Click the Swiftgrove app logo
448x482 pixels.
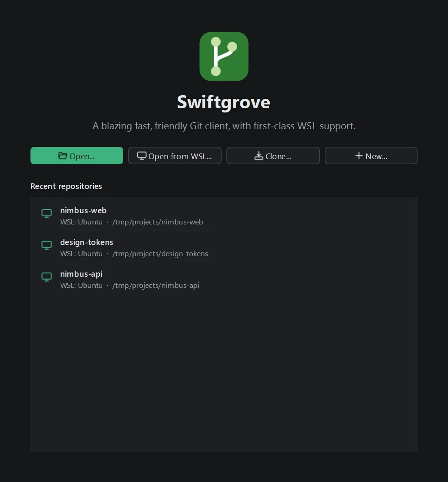(224, 56)
